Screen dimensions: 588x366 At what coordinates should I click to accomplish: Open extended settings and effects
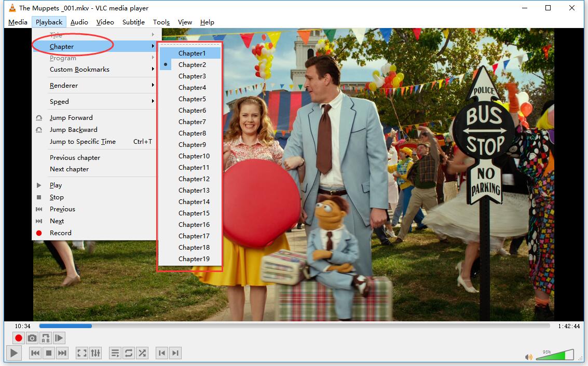point(95,353)
